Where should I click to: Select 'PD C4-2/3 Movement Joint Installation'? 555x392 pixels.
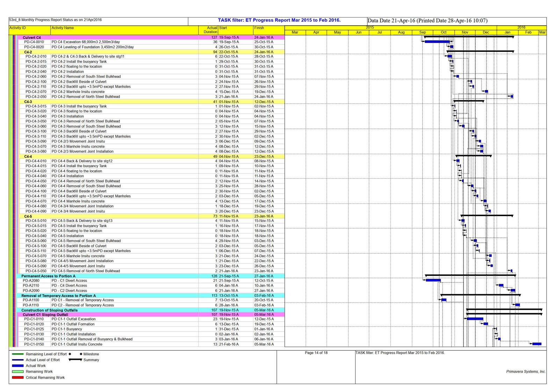point(82,151)
